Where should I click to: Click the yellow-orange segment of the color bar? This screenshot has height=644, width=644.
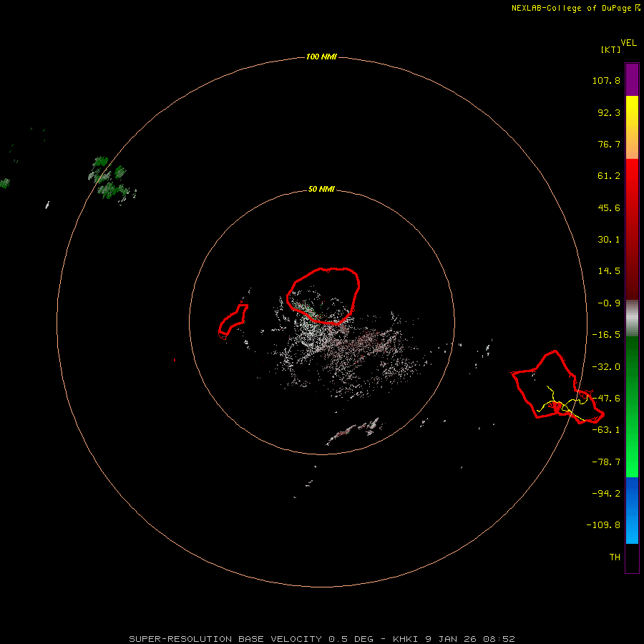tap(632, 127)
